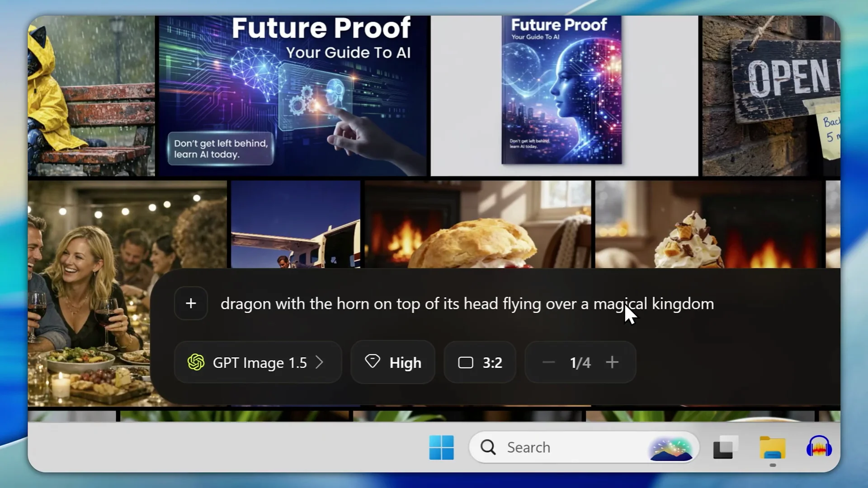Open the 3:2 aspect ratio selector
Image resolution: width=868 pixels, height=488 pixels.
pyautogui.click(x=479, y=362)
